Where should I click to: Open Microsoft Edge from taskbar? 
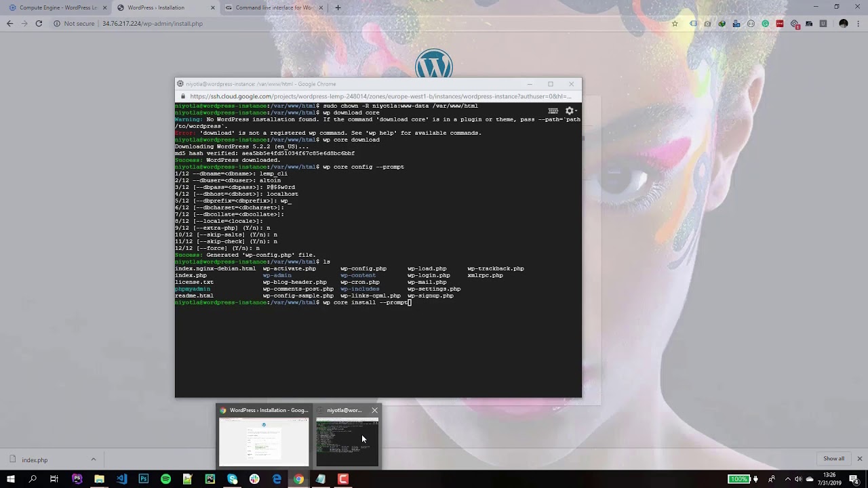277,479
